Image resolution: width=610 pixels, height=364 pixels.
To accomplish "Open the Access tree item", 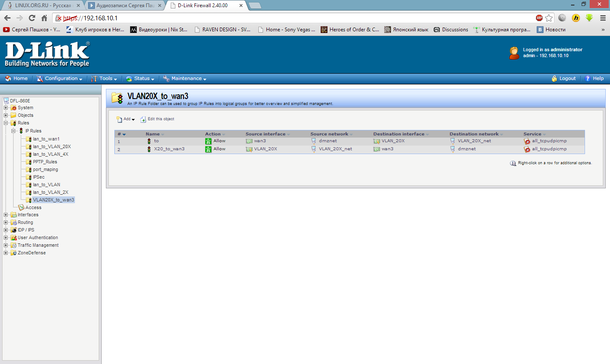I will (x=33, y=207).
